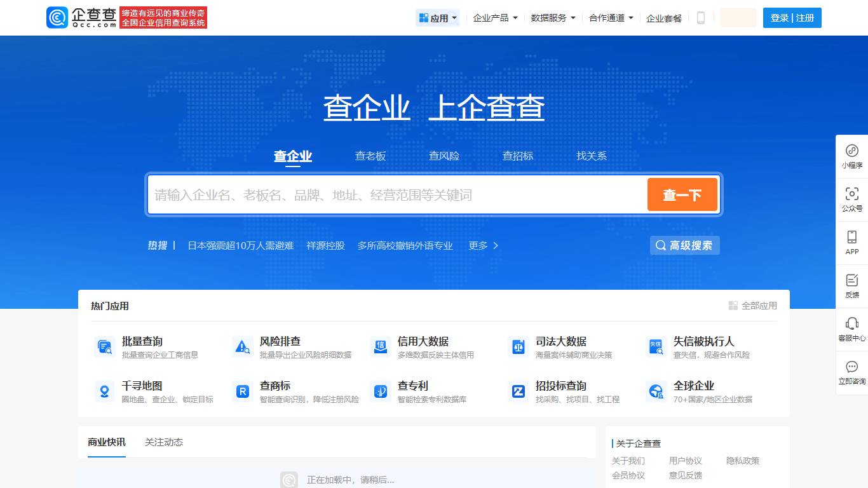Open the 数据服务 dropdown
This screenshot has height=488, width=868.
tap(551, 18)
